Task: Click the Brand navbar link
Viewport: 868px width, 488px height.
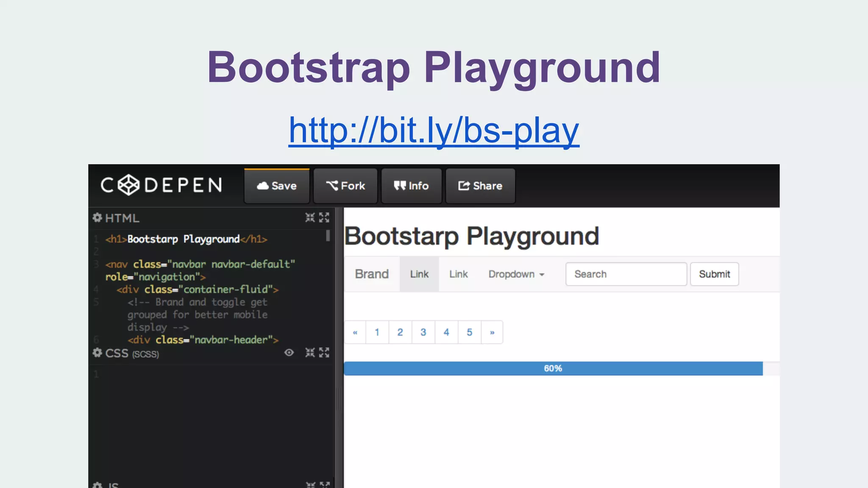Action: [x=372, y=274]
